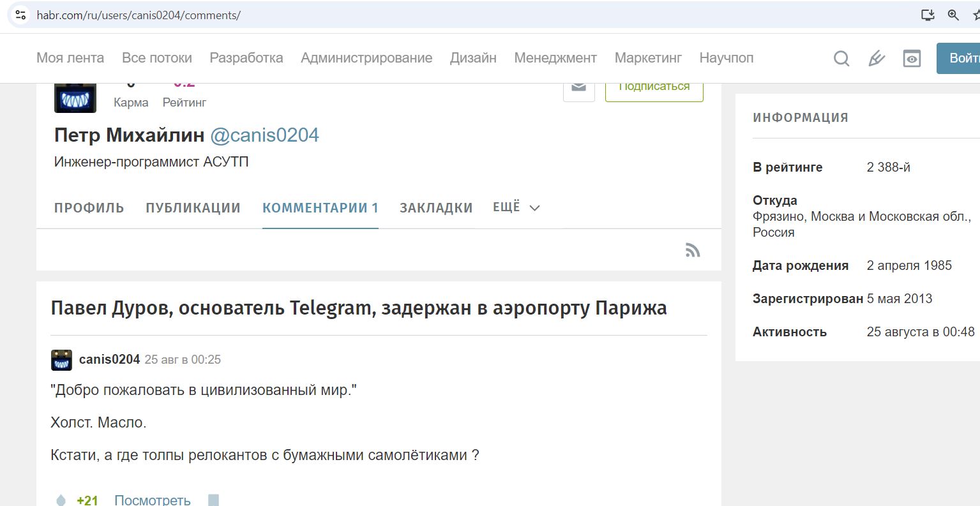Open the RSS feed icon
Screen dimensions: 980x506
click(x=693, y=249)
